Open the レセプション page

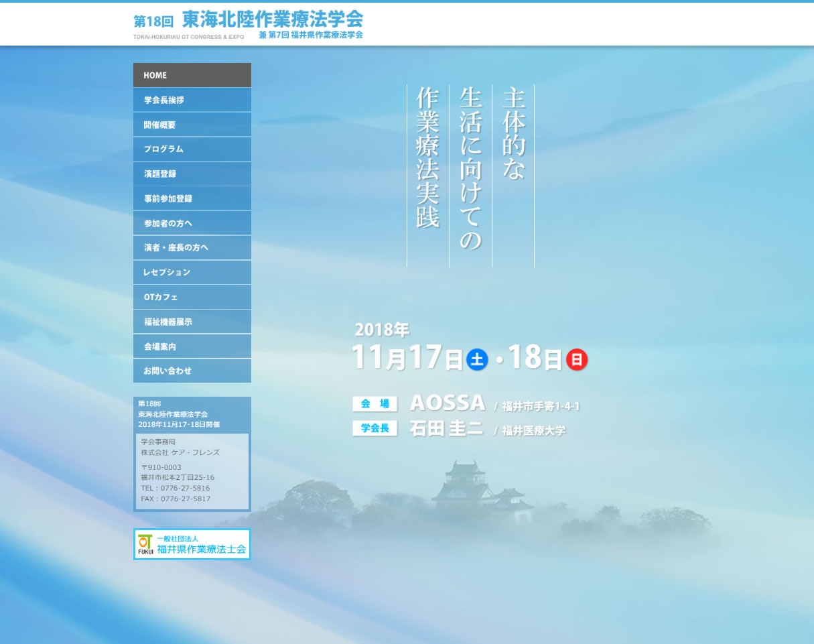point(192,272)
